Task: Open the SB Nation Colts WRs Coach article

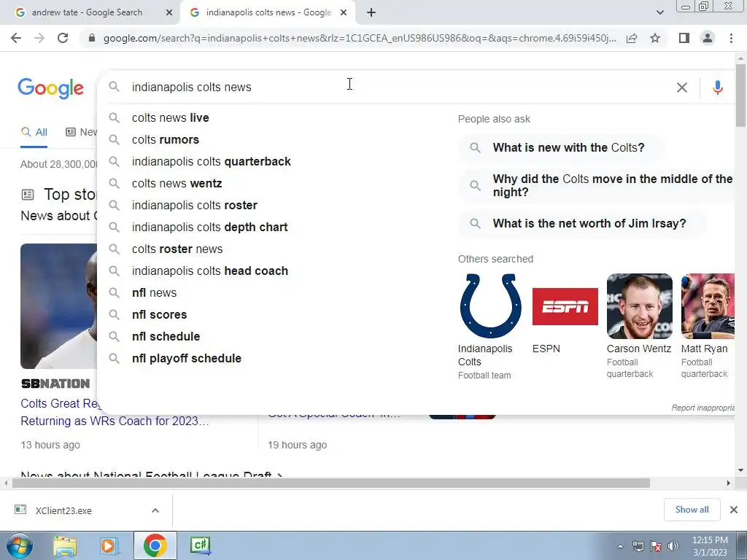Action: (x=115, y=413)
